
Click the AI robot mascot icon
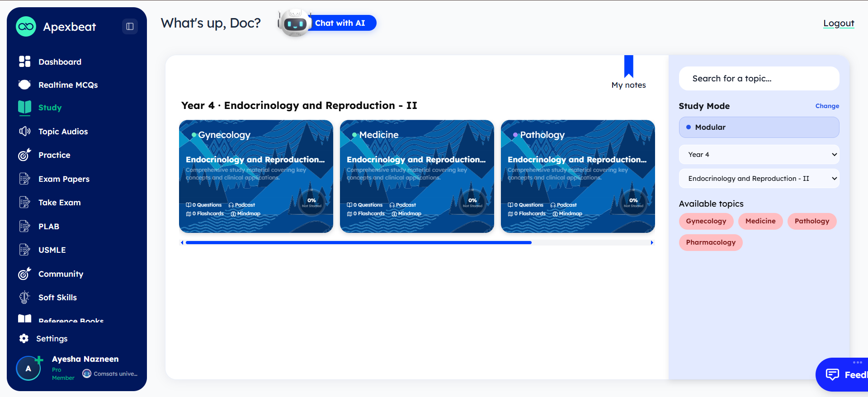tap(295, 23)
